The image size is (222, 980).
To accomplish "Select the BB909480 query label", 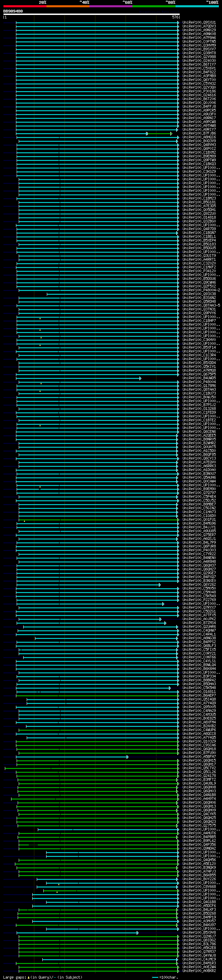I will (x=13, y=11).
